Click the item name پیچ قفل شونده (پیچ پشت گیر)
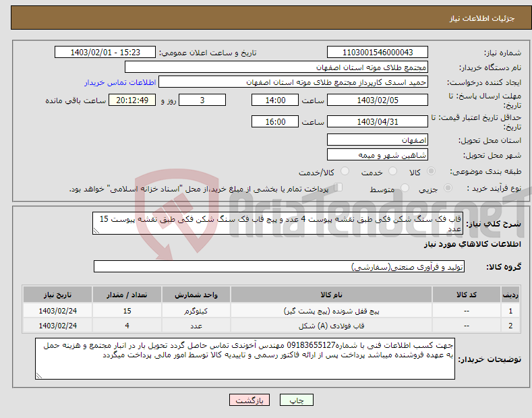This screenshot has width=532, height=418. [x=331, y=311]
